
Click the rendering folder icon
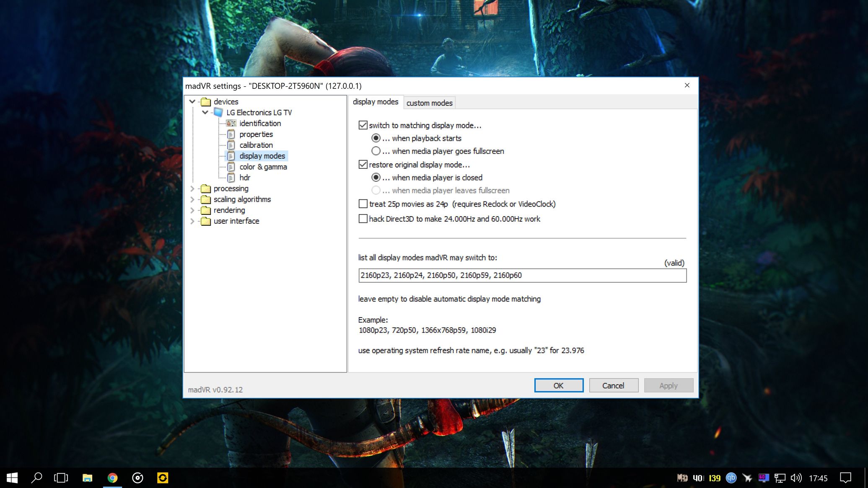tap(206, 210)
